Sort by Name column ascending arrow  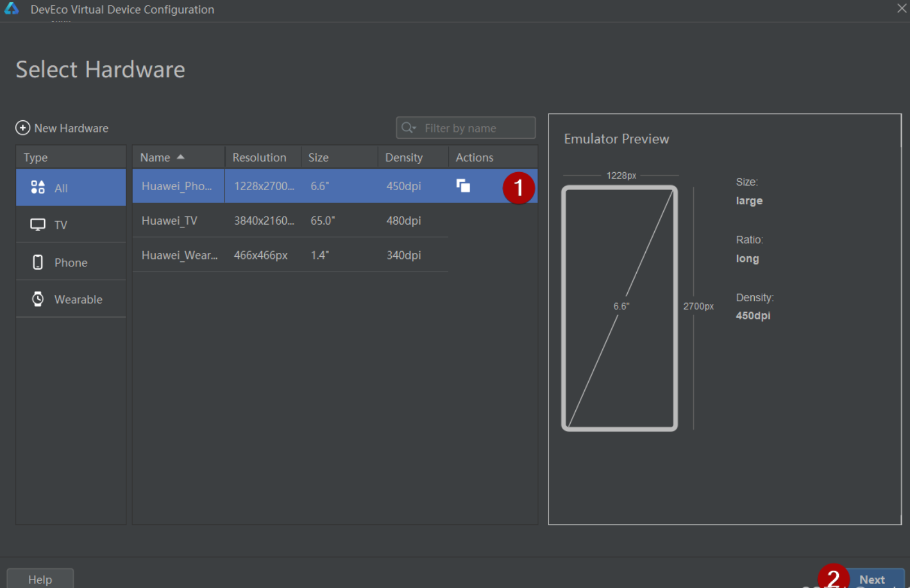pos(181,157)
